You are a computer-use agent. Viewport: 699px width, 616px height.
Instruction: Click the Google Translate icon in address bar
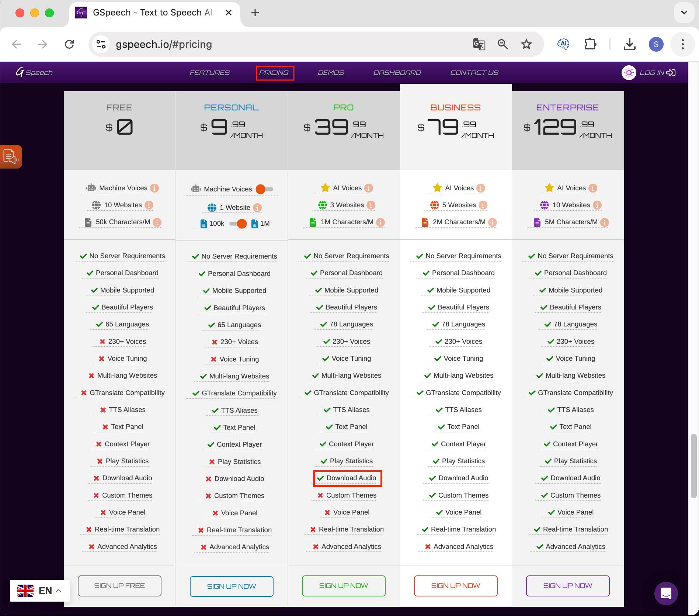479,44
